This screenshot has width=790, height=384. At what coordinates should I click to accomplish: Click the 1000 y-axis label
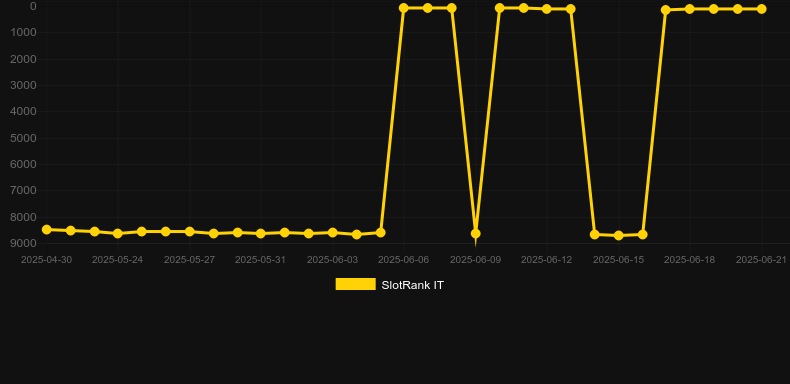pyautogui.click(x=24, y=32)
